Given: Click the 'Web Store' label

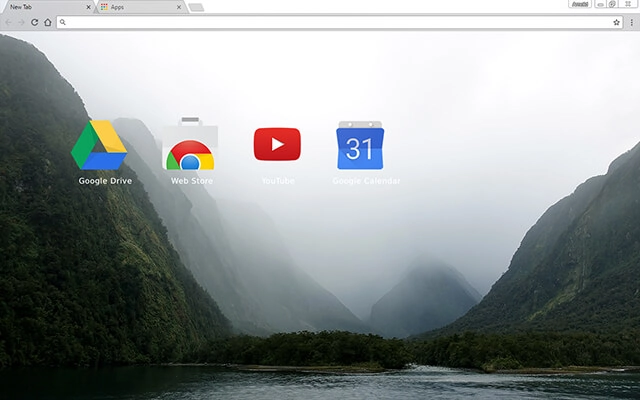Looking at the screenshot, I should pyautogui.click(x=192, y=181).
